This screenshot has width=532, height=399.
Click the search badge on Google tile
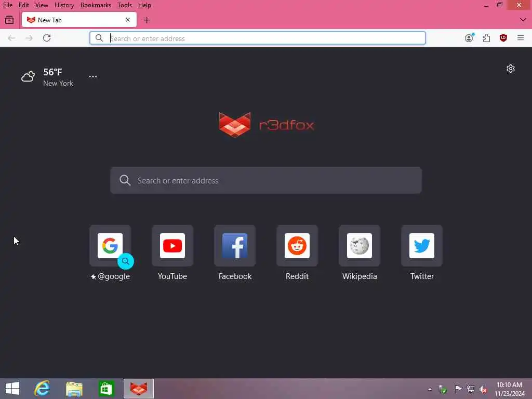pos(126,261)
